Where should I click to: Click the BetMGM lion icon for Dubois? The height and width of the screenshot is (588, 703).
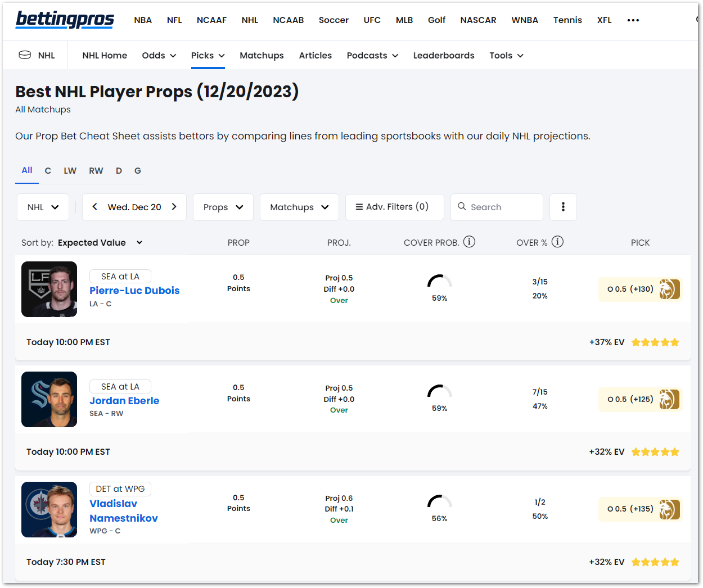tap(669, 290)
